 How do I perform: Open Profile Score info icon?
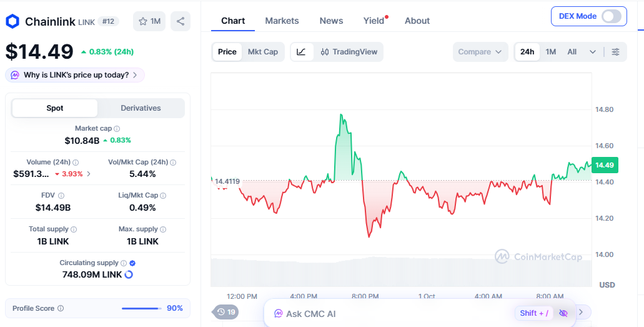[x=61, y=308]
